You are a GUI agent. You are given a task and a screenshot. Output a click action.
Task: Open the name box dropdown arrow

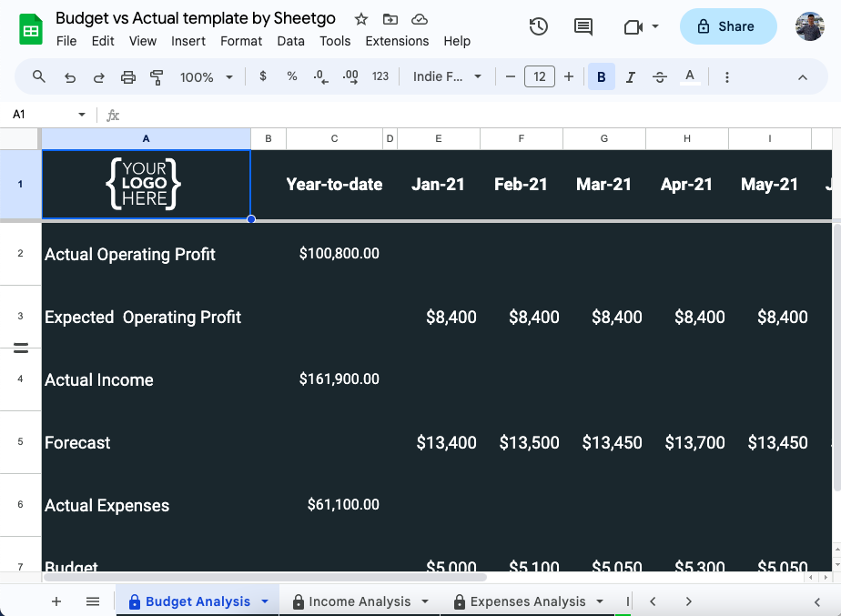pos(82,115)
